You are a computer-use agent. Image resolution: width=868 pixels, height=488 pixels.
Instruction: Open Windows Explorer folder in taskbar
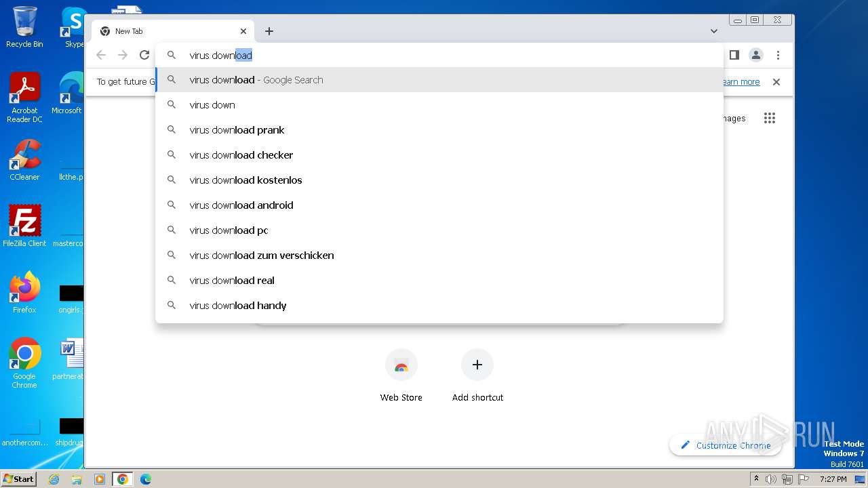(x=77, y=479)
